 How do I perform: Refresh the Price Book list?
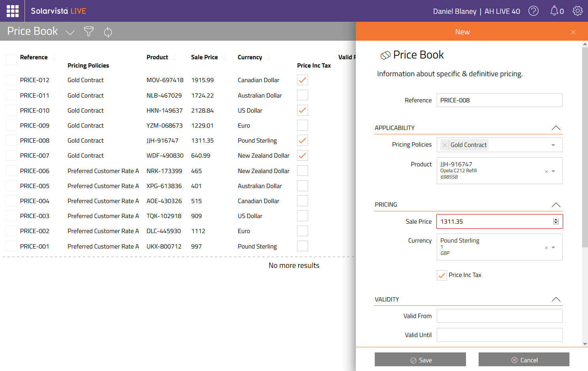[108, 32]
